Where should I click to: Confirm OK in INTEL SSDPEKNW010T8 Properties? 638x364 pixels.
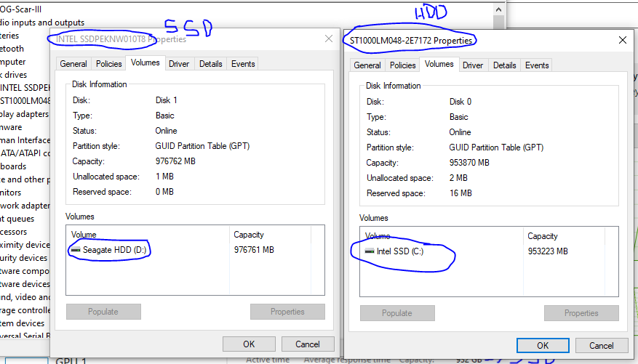(249, 344)
